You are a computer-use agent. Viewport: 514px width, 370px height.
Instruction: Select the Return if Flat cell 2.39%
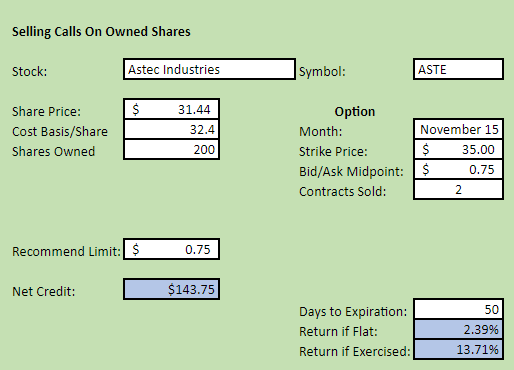(458, 329)
